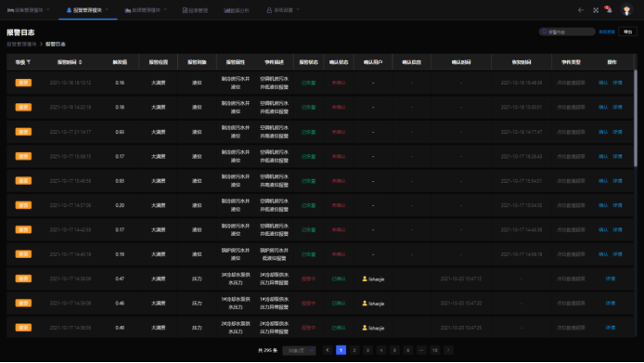
Task: Open the user avatar menu
Action: tap(626, 10)
